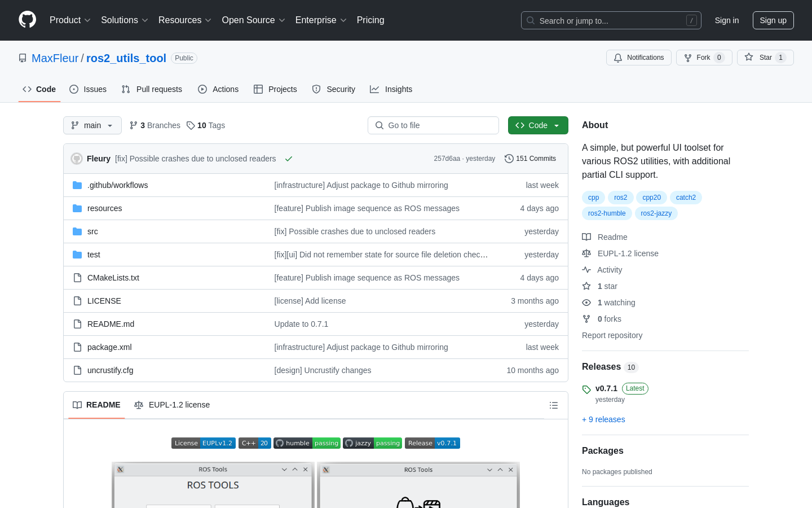
Task: Switch to the Security tab
Action: pos(334,89)
